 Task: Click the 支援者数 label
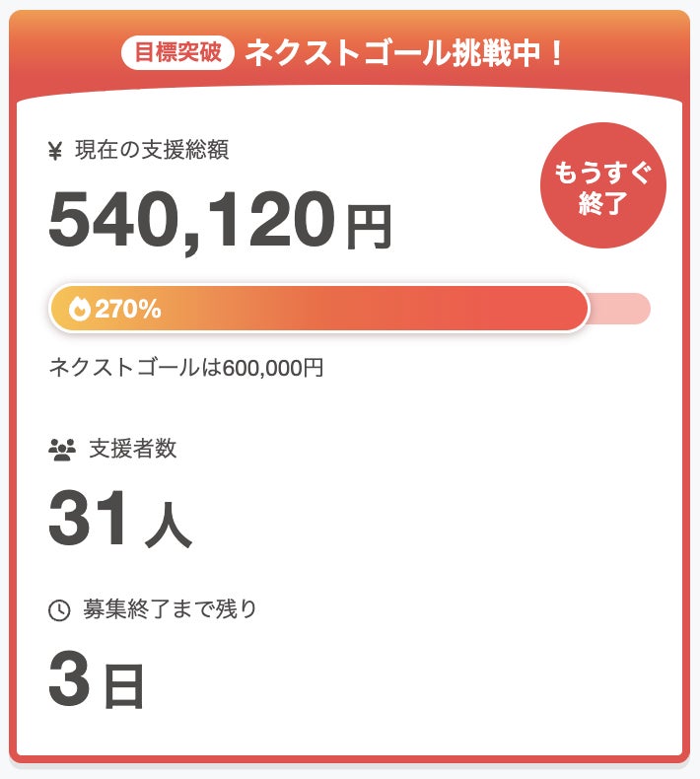click(x=133, y=449)
